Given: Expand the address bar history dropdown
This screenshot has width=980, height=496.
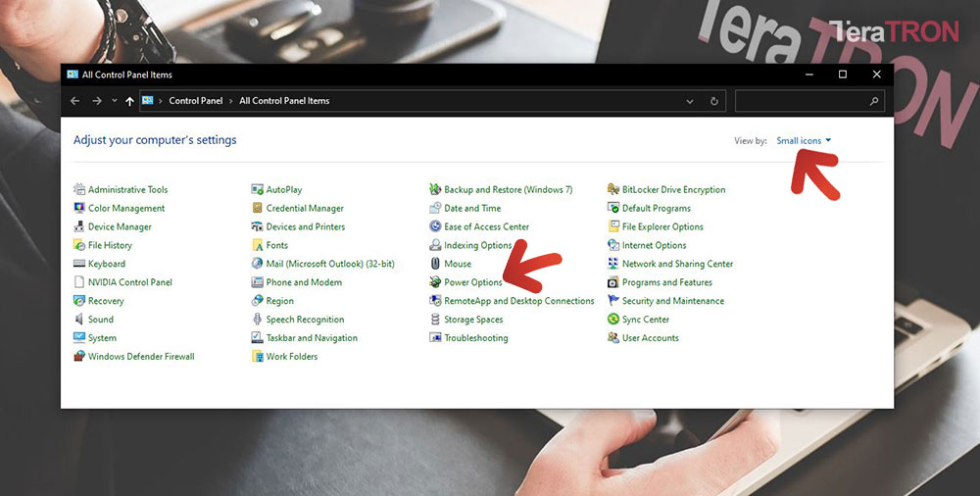Looking at the screenshot, I should click(690, 101).
